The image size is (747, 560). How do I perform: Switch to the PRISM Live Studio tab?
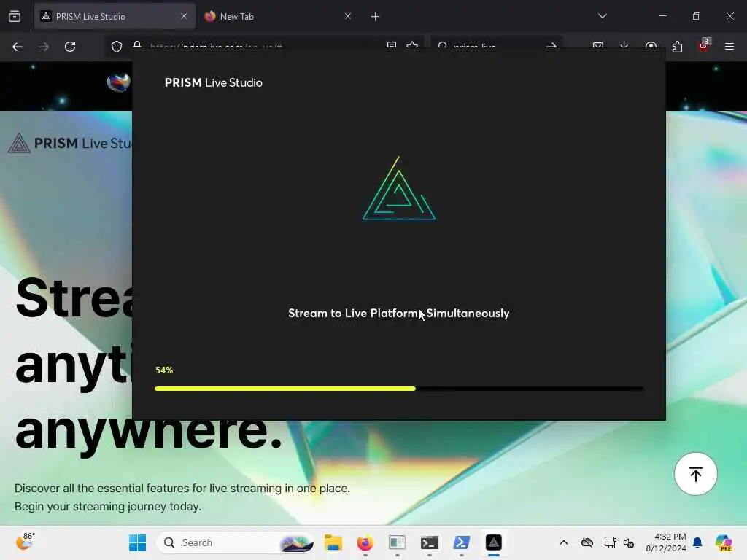pyautogui.click(x=115, y=17)
